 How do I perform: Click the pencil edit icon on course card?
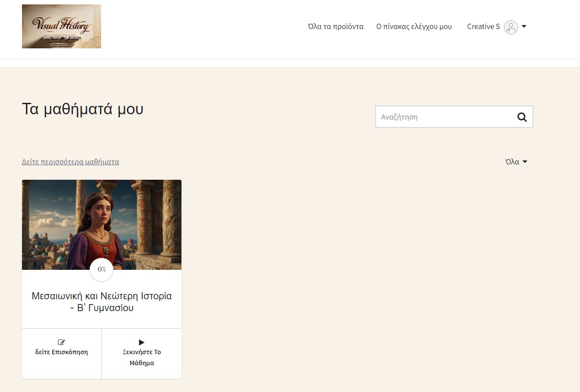(x=62, y=342)
